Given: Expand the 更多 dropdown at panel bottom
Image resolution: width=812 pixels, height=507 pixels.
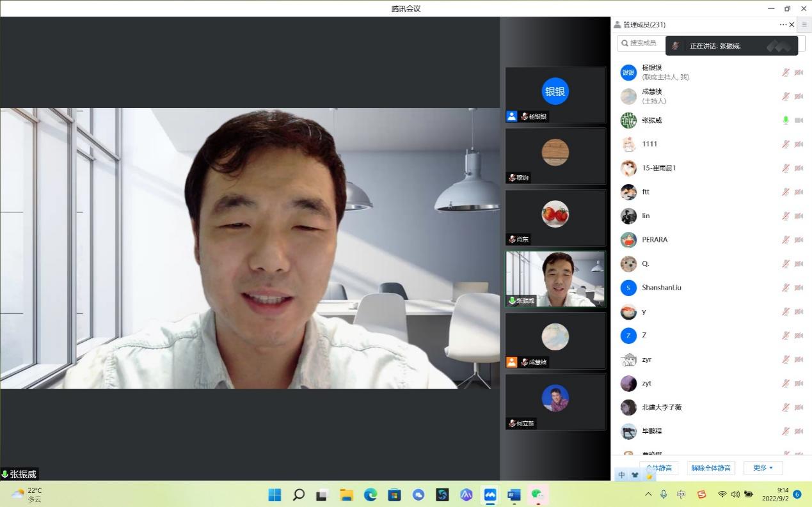Looking at the screenshot, I should (x=763, y=468).
